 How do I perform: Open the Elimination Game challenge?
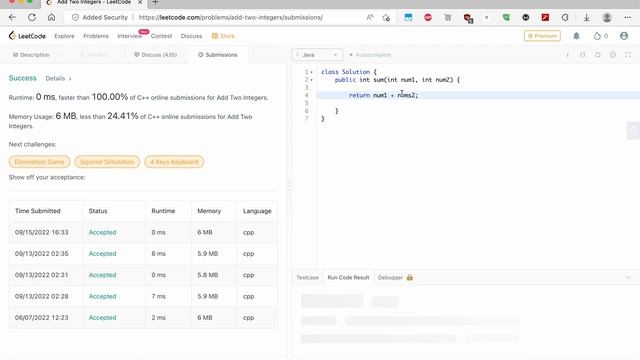coord(39,162)
